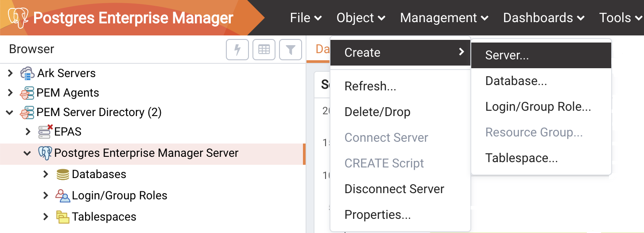Select the Tablespaces tree item
The image size is (644, 233).
point(104,217)
